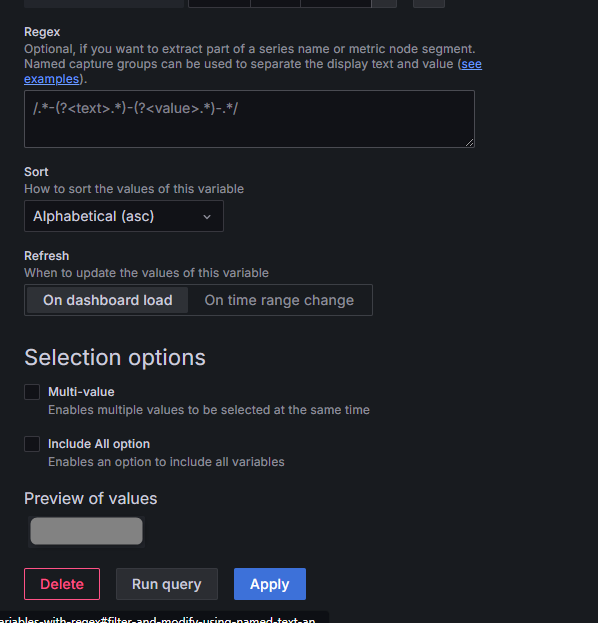Click the 'Multi-value' label text
This screenshot has width=598, height=623.
(81, 392)
